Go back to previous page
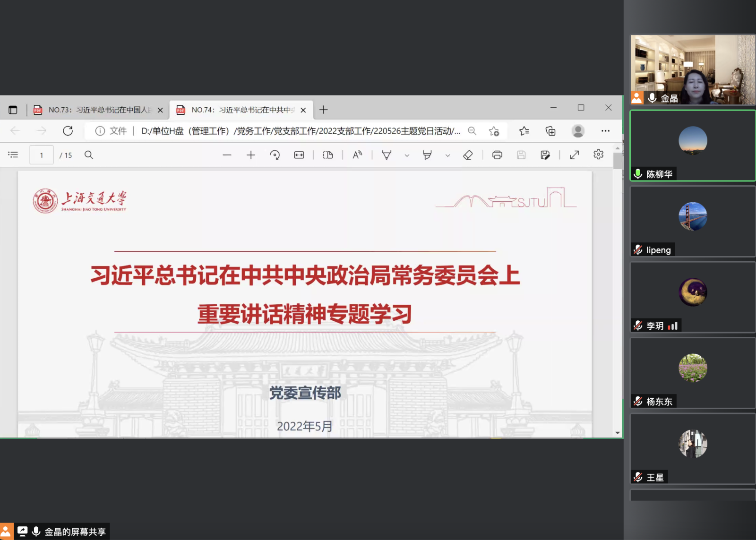756x540 pixels. click(x=15, y=131)
